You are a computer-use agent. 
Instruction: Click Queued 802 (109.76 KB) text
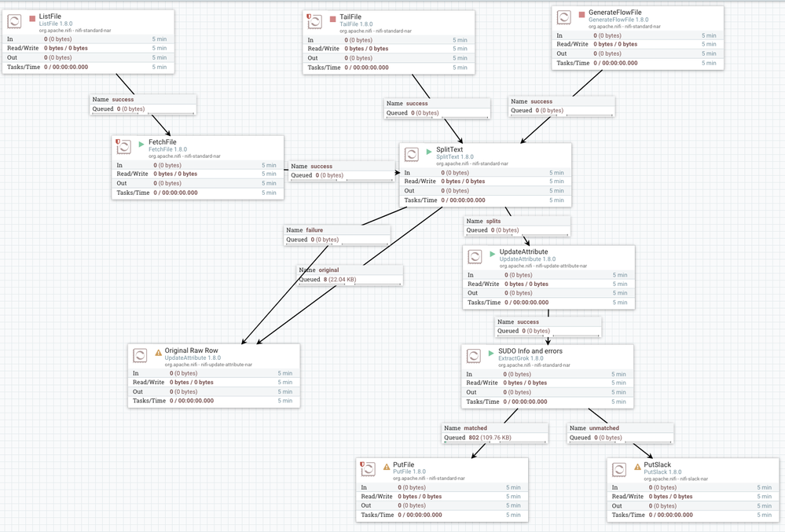[x=478, y=438]
